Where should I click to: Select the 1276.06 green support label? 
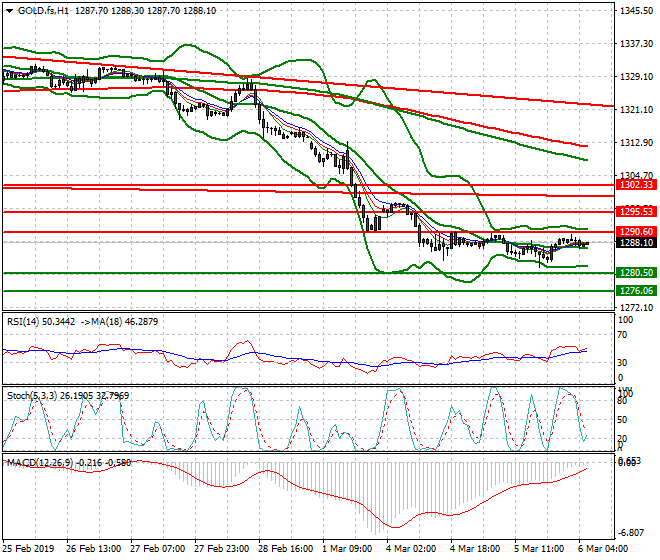tap(636, 291)
